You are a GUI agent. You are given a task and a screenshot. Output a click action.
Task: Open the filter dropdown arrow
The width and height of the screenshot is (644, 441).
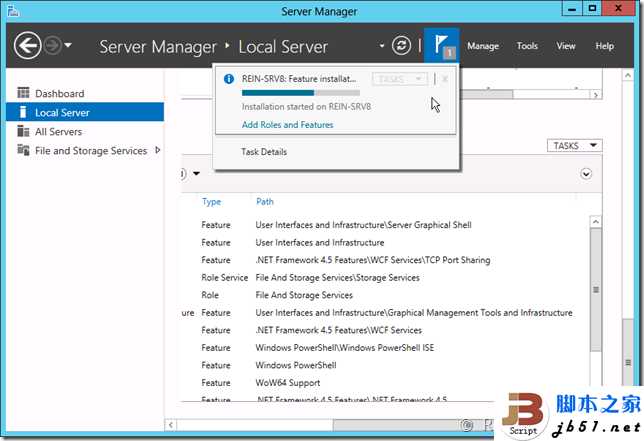(196, 173)
